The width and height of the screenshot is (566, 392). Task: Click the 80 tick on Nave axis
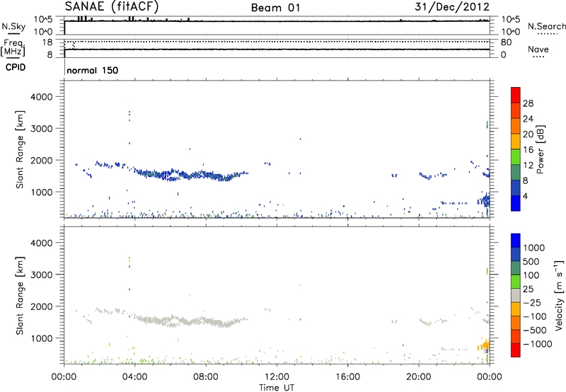pyautogui.click(x=507, y=42)
